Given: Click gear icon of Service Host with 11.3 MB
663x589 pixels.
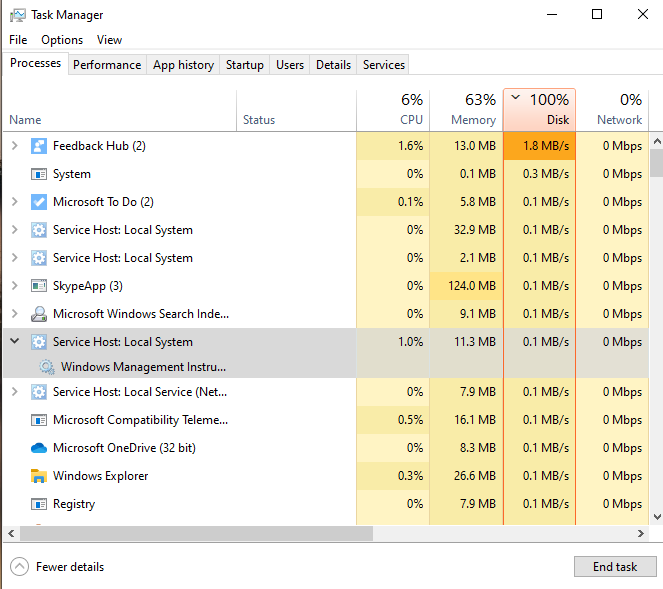Looking at the screenshot, I should pos(38,342).
